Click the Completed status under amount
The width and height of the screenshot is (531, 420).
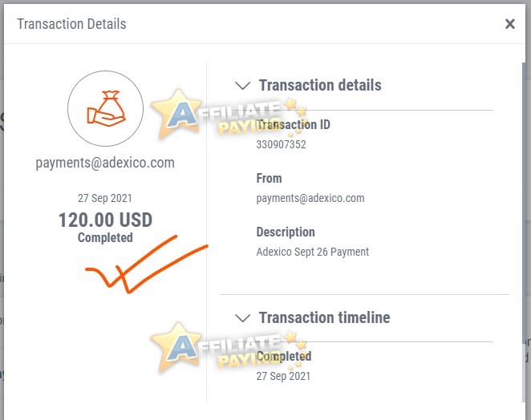pos(105,237)
